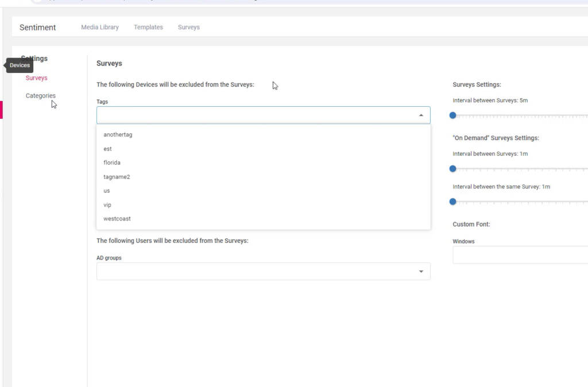Image resolution: width=588 pixels, height=387 pixels.
Task: Open Categories in the Settings sidebar
Action: pos(40,96)
